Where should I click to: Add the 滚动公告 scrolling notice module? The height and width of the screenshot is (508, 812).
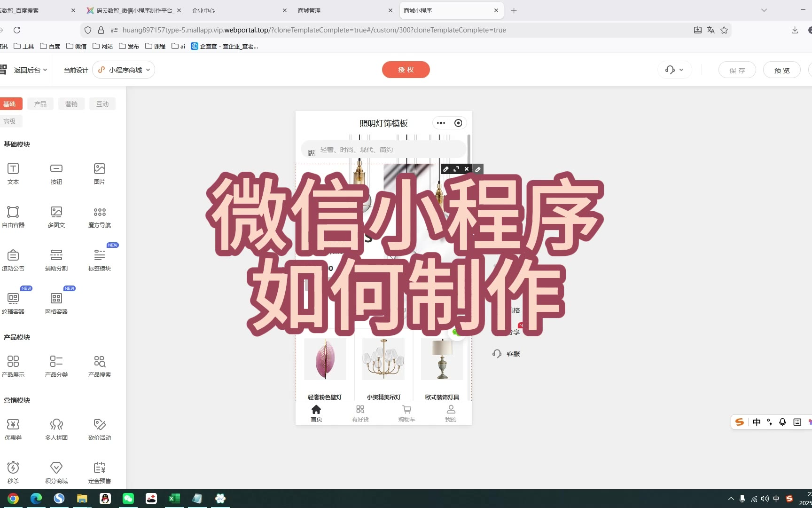pos(13,260)
